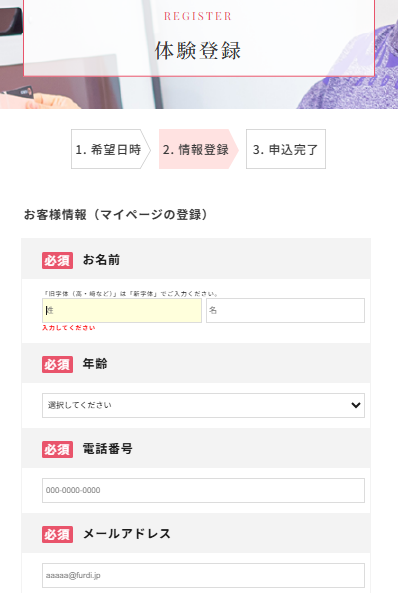Viewport: 398px width, 593px height.
Task: Go back to step 1. 希望日時
Action: click(111, 149)
